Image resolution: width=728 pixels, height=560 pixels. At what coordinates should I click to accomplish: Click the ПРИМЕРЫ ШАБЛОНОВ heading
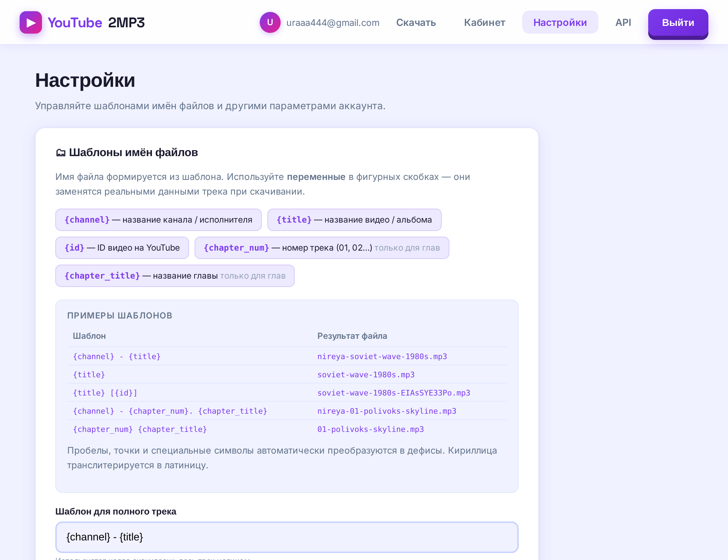[x=120, y=316]
